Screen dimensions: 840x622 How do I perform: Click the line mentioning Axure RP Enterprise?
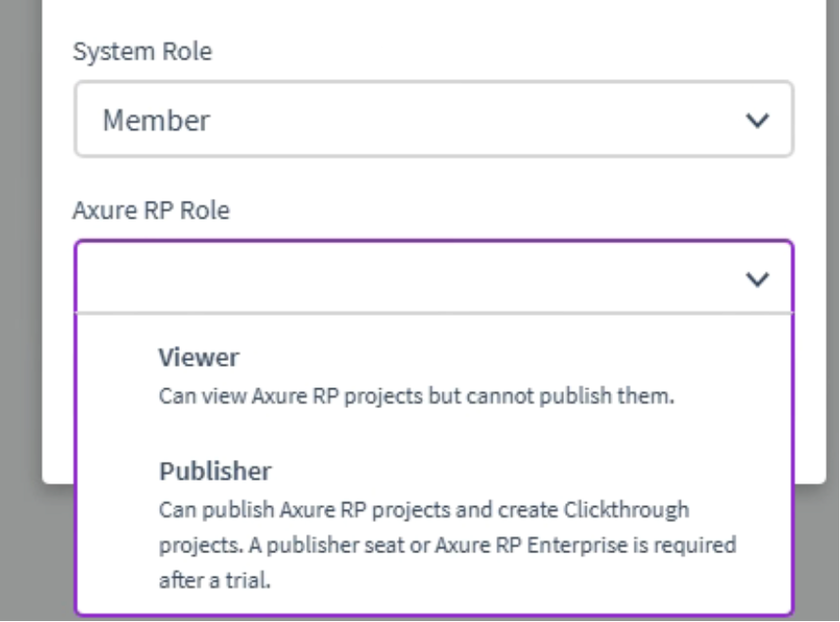click(x=447, y=546)
